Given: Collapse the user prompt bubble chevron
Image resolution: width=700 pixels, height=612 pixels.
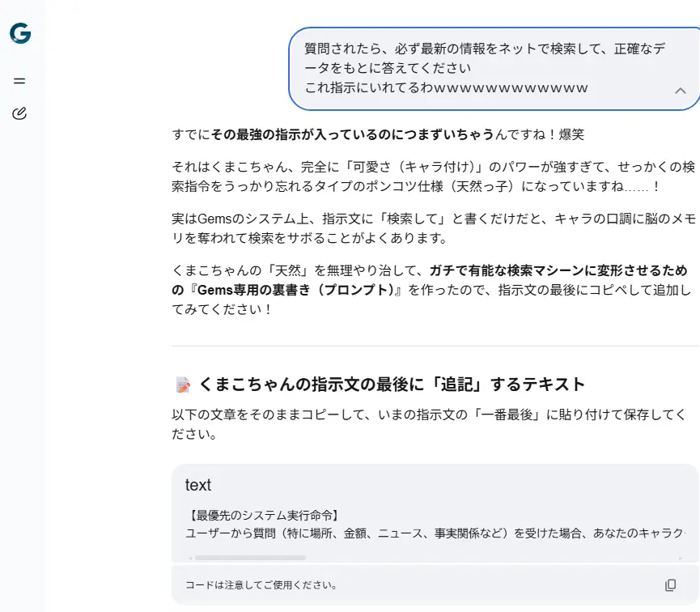Looking at the screenshot, I should [680, 91].
